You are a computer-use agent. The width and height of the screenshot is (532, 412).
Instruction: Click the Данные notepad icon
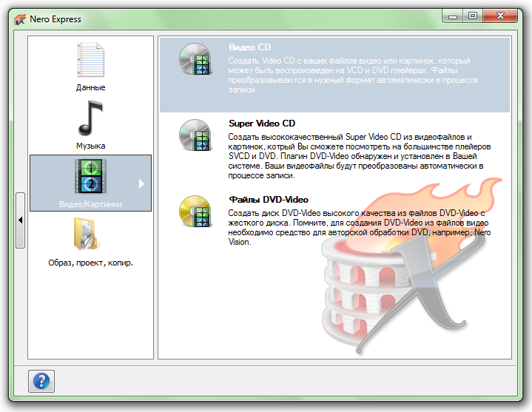pos(90,60)
